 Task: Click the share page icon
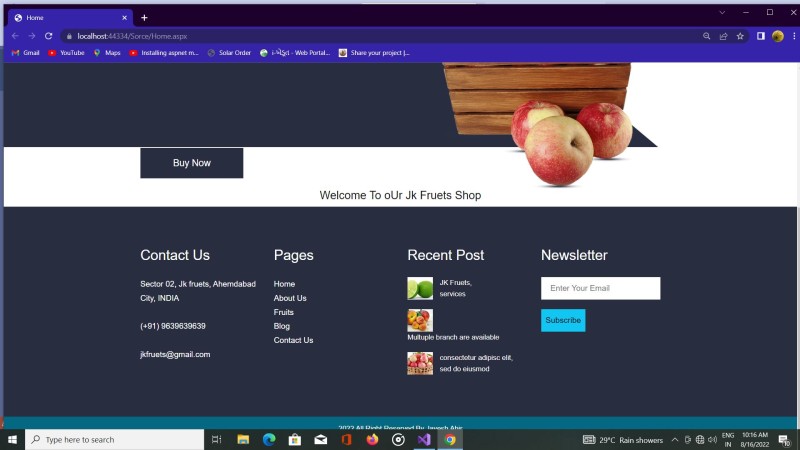723,36
